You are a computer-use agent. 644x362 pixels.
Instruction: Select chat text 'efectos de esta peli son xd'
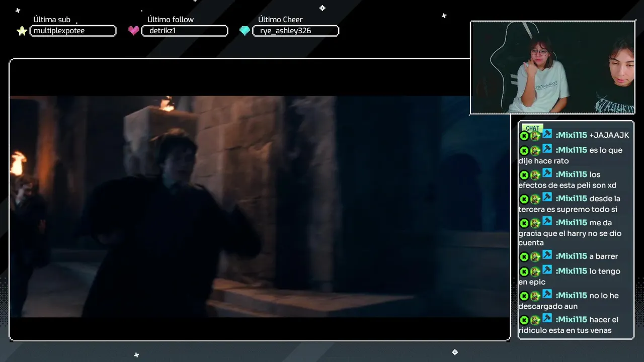[568, 185]
